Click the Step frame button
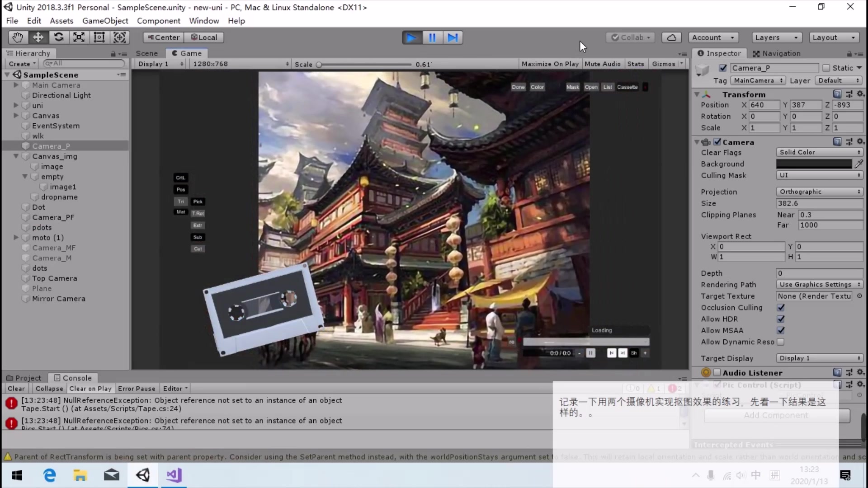868x488 pixels. pyautogui.click(x=453, y=38)
